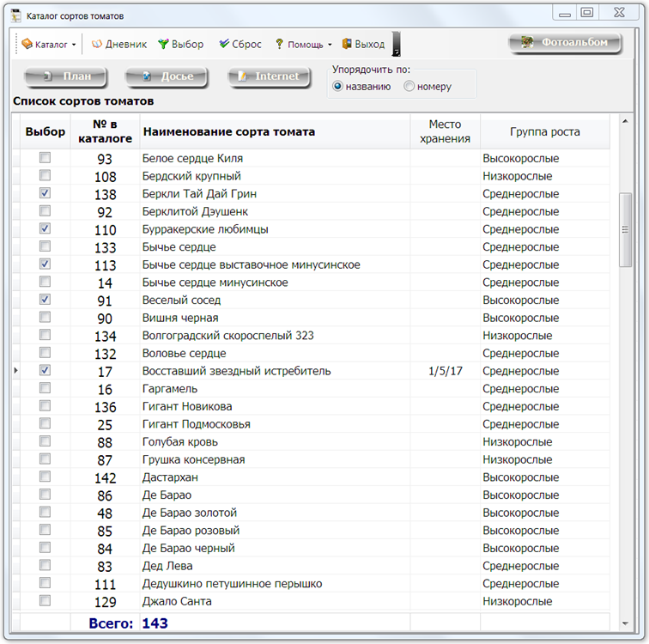
Task: Click the Сброс reset icon
Action: pyautogui.click(x=224, y=45)
